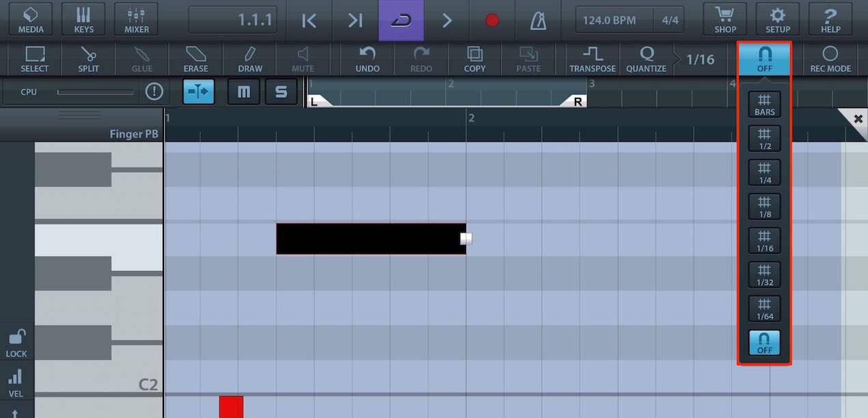868x418 pixels.
Task: Click the white note length handle
Action: (x=466, y=239)
